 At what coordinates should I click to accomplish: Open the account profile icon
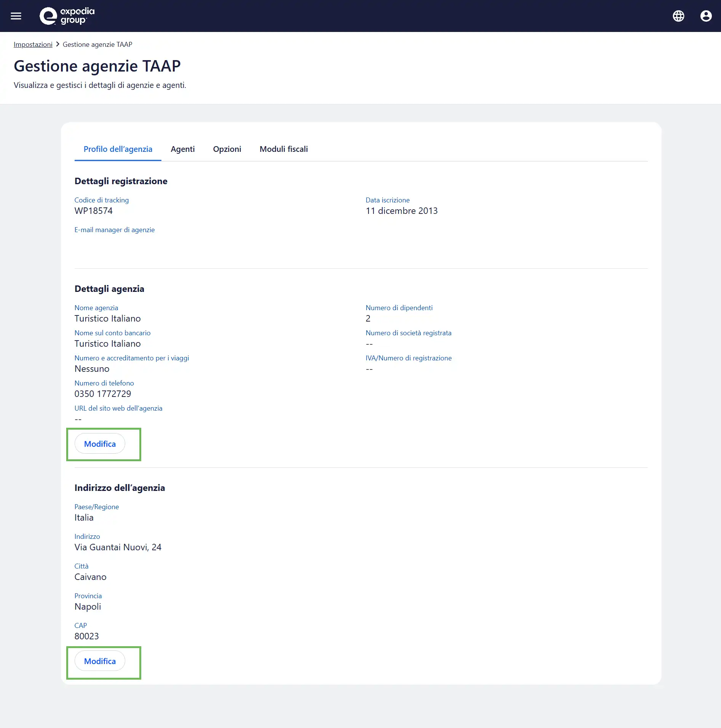[706, 16]
